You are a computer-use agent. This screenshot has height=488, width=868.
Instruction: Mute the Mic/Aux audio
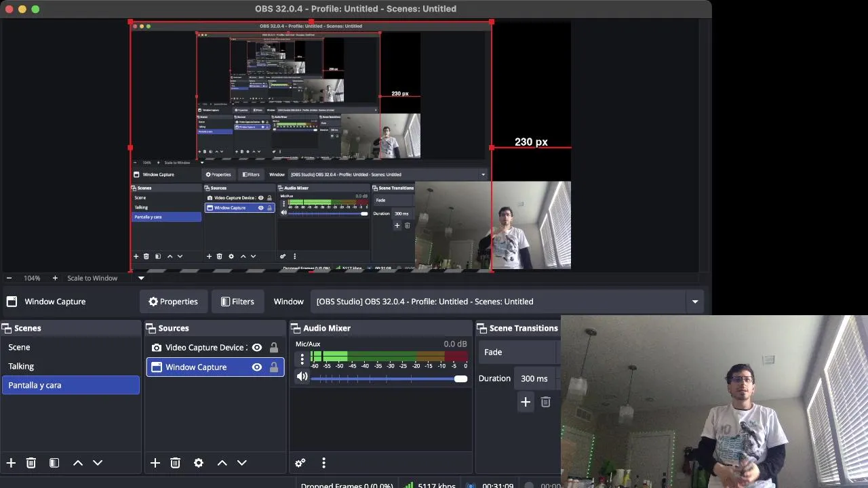tap(302, 378)
